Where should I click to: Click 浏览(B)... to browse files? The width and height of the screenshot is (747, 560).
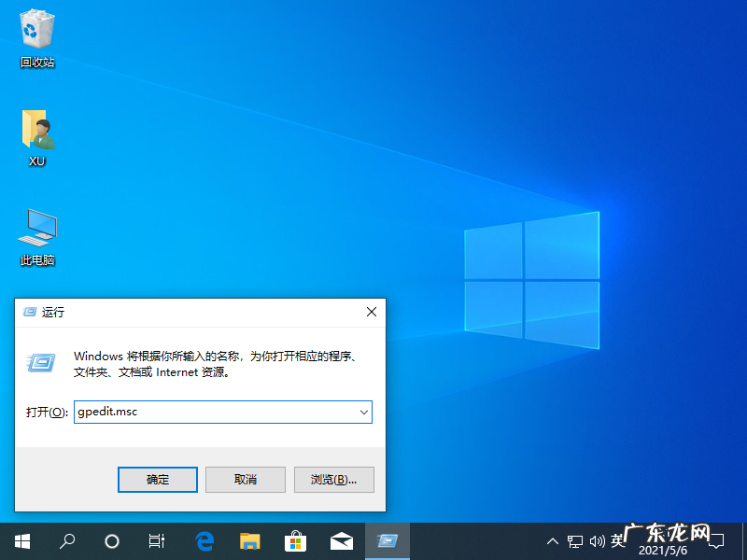coord(333,479)
